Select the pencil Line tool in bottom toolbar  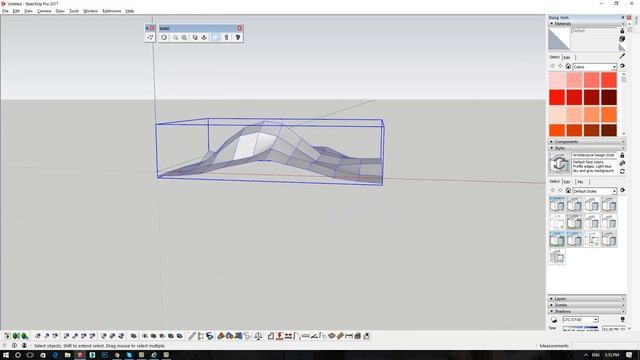click(x=192, y=336)
